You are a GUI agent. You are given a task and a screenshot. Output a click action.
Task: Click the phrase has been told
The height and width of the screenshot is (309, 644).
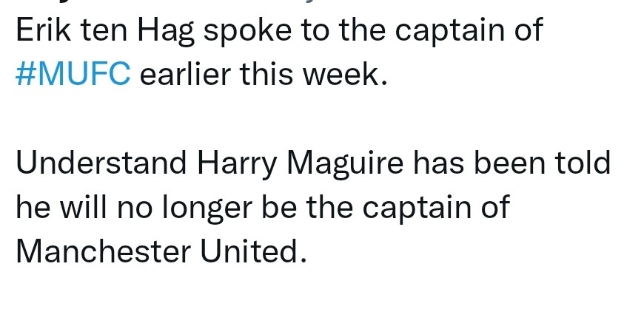point(511,163)
